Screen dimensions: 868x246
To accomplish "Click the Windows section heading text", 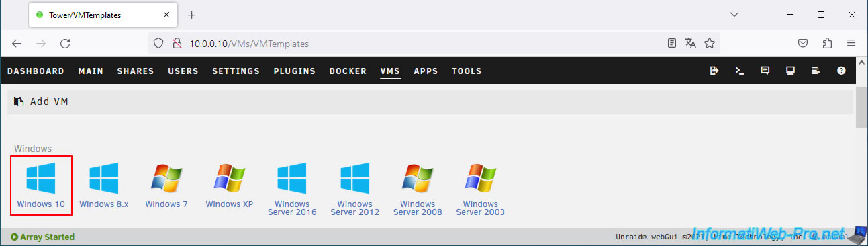I will [33, 149].
